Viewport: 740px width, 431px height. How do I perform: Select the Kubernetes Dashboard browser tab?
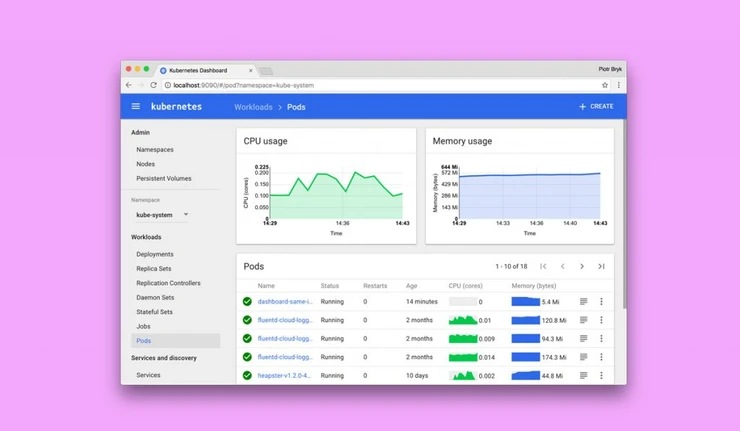click(x=205, y=70)
